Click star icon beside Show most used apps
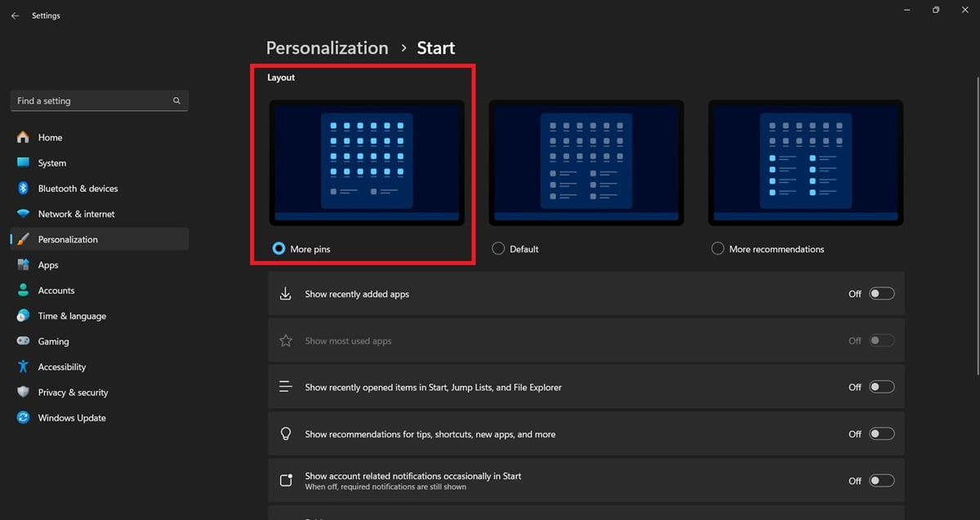Screen dimensions: 980x520 tap(286, 340)
